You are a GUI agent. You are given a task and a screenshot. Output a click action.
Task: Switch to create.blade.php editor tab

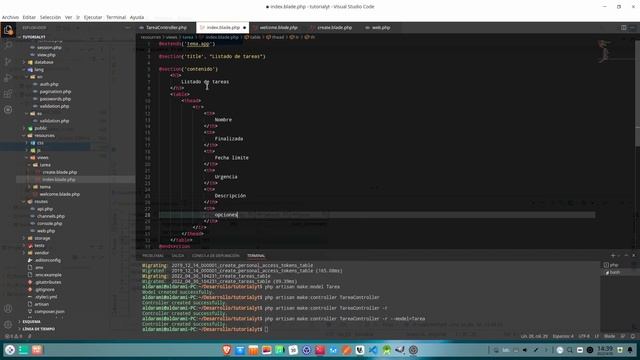[x=334, y=27]
